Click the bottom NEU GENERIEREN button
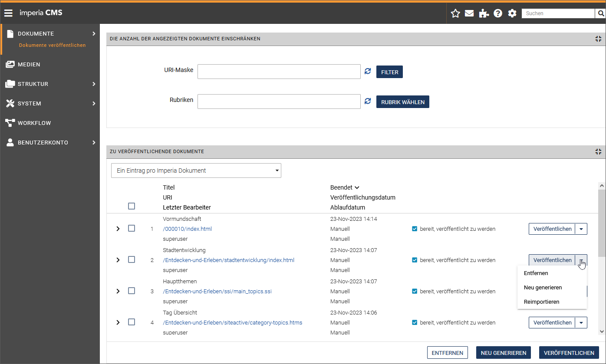 [x=504, y=353]
